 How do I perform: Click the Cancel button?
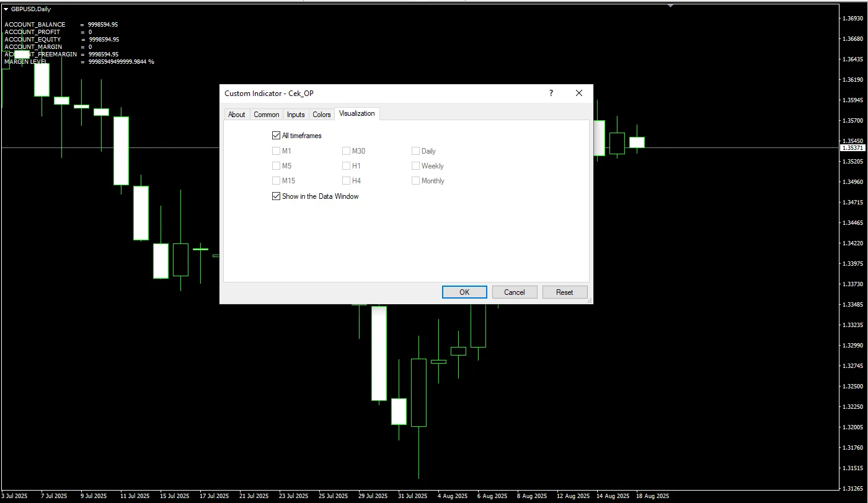(x=514, y=292)
